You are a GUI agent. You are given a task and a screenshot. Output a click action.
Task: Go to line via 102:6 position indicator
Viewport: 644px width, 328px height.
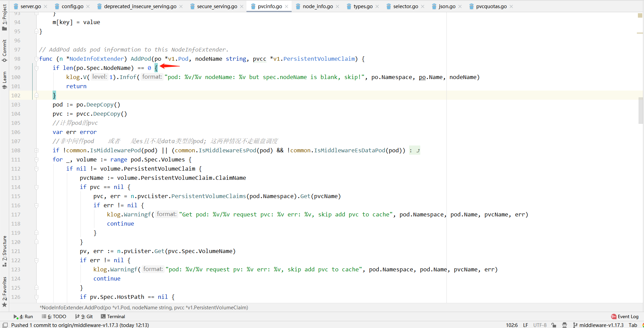point(512,325)
